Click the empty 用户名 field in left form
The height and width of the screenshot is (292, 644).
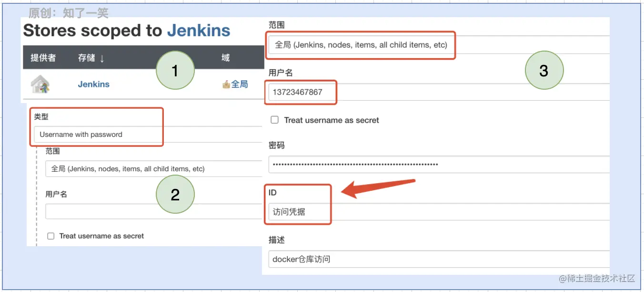coord(153,211)
